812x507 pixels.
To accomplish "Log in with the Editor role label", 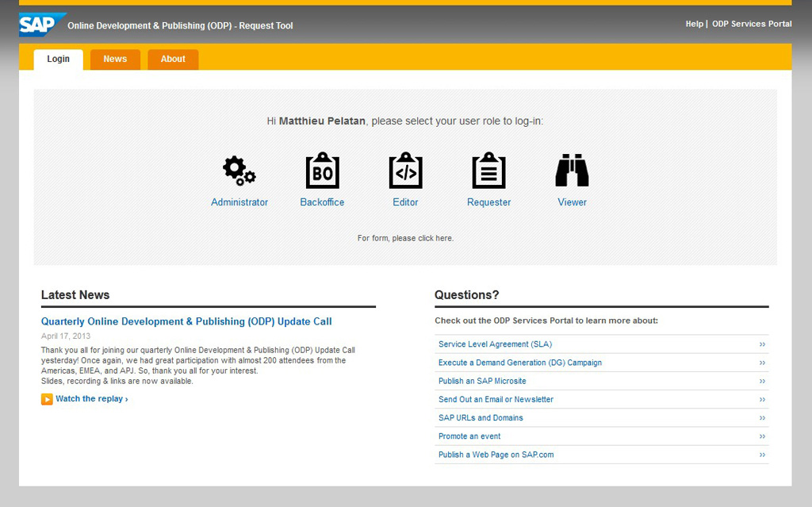I will click(x=405, y=202).
